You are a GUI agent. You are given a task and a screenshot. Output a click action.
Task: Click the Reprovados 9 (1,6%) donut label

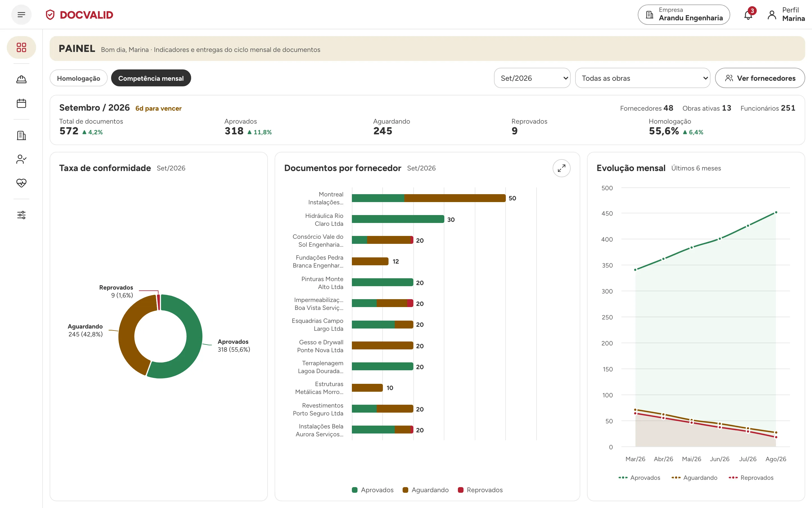pyautogui.click(x=116, y=291)
